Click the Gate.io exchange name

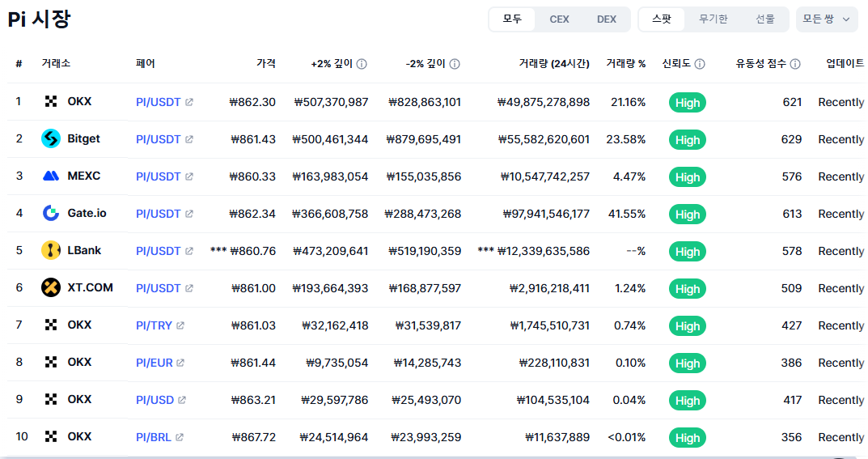(x=87, y=213)
